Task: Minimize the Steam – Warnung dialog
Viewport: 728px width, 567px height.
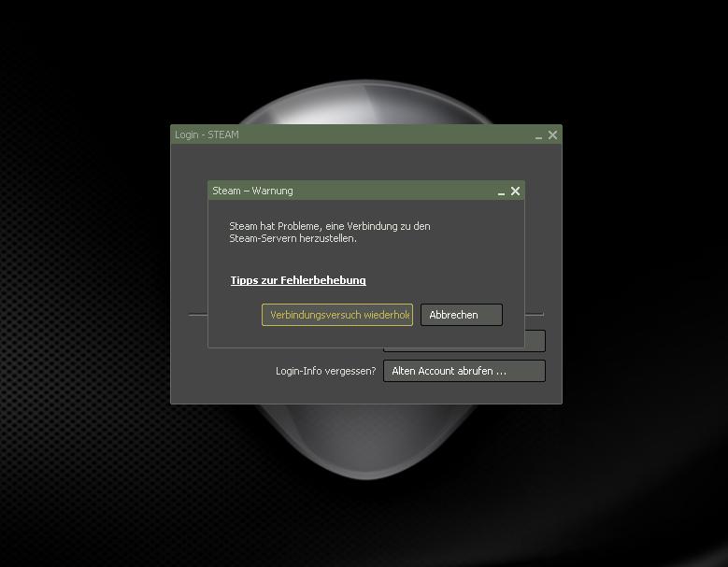Action: pos(501,192)
